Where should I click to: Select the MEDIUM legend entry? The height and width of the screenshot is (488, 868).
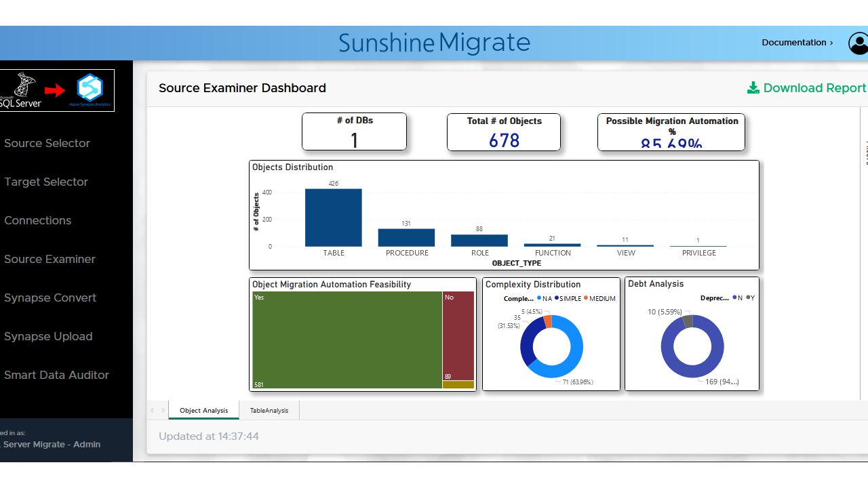pos(599,298)
